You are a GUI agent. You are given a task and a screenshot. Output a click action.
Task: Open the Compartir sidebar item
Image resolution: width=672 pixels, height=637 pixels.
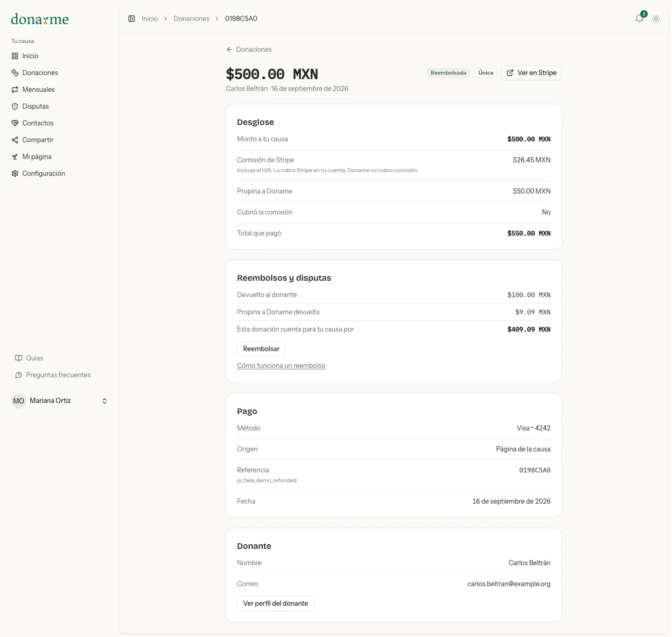(x=60, y=140)
